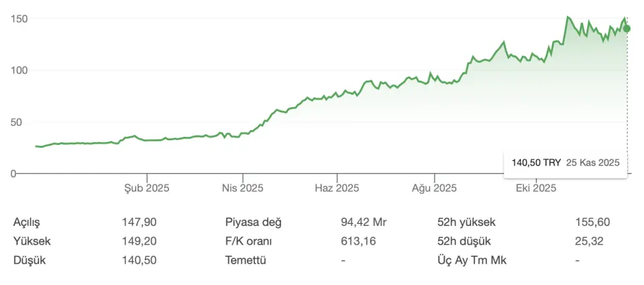Click the Temettü label
Screen dimensions: 644x285
pyautogui.click(x=246, y=260)
